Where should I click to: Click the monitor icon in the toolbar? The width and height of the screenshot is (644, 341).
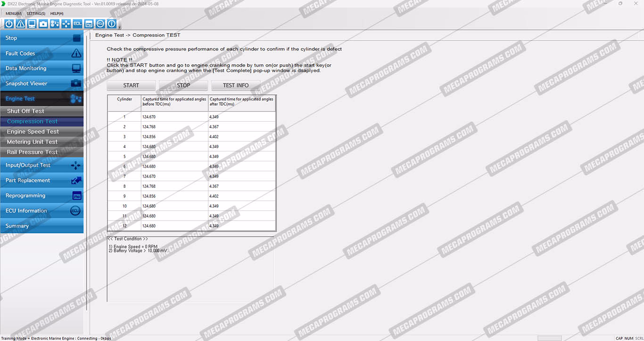(x=32, y=24)
